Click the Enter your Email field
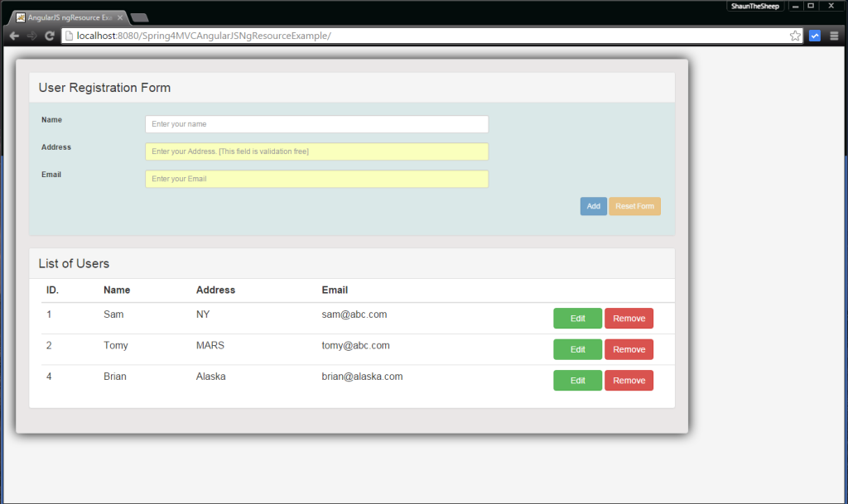 pos(316,179)
